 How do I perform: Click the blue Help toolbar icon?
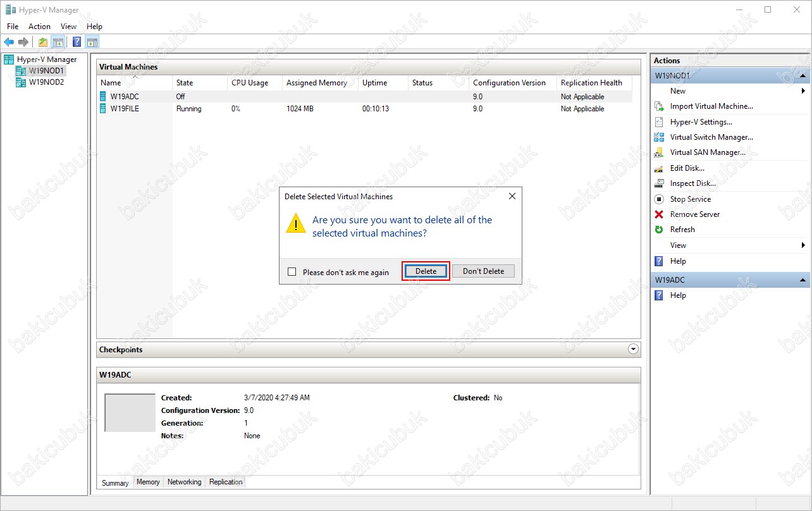pos(77,42)
